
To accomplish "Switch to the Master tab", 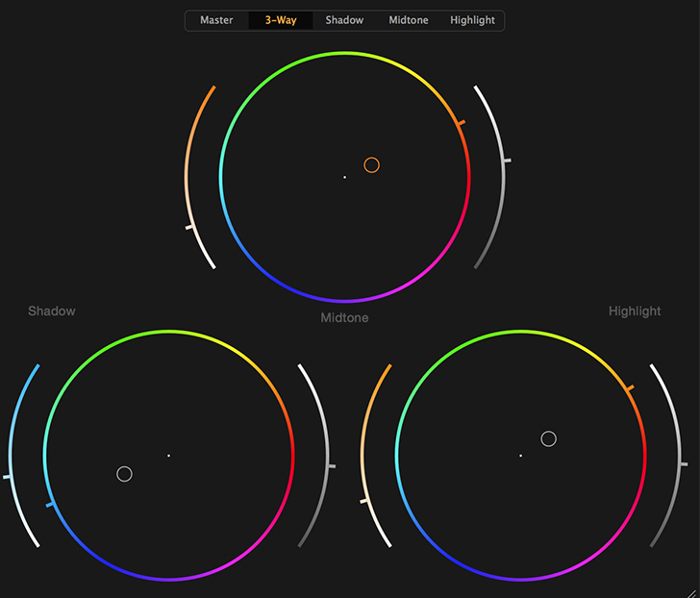I will click(x=216, y=20).
